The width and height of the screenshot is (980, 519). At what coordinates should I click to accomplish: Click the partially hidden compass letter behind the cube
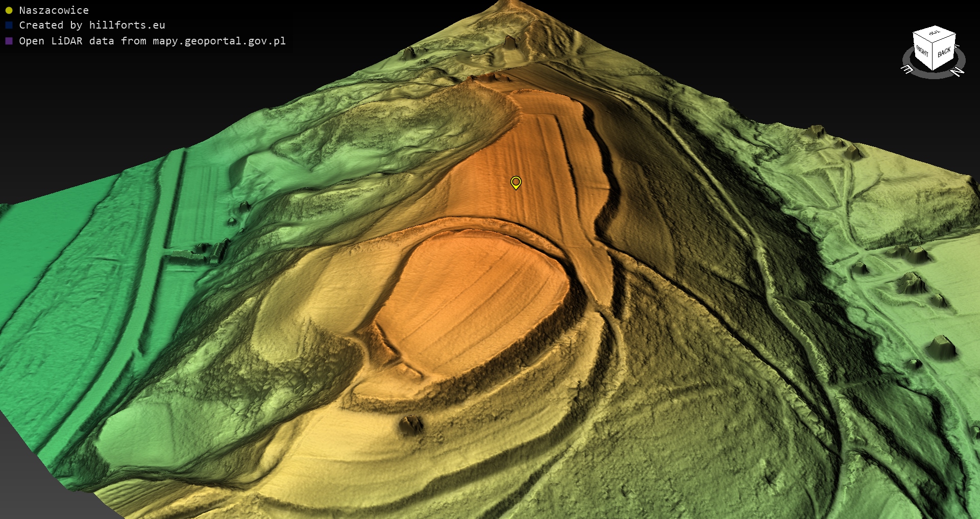click(957, 46)
